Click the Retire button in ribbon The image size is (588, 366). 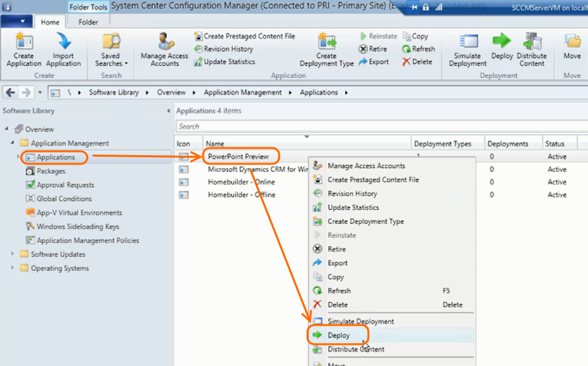point(373,49)
